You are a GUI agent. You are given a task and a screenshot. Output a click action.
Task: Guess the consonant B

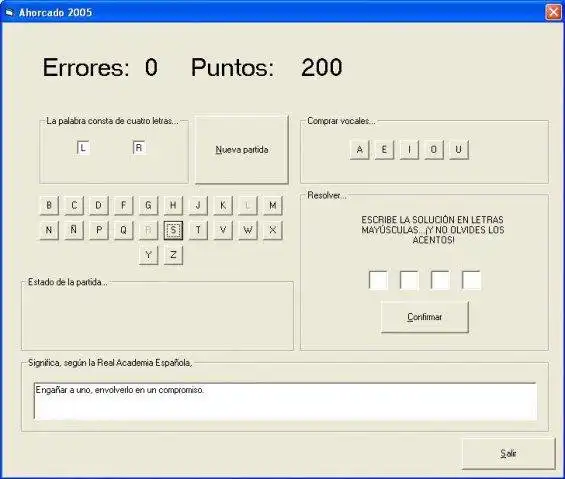(49, 205)
